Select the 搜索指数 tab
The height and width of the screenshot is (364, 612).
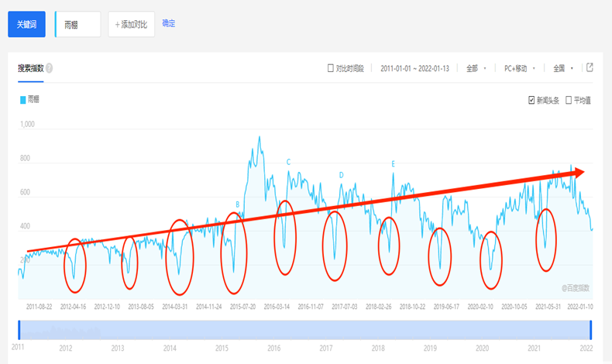[30, 68]
